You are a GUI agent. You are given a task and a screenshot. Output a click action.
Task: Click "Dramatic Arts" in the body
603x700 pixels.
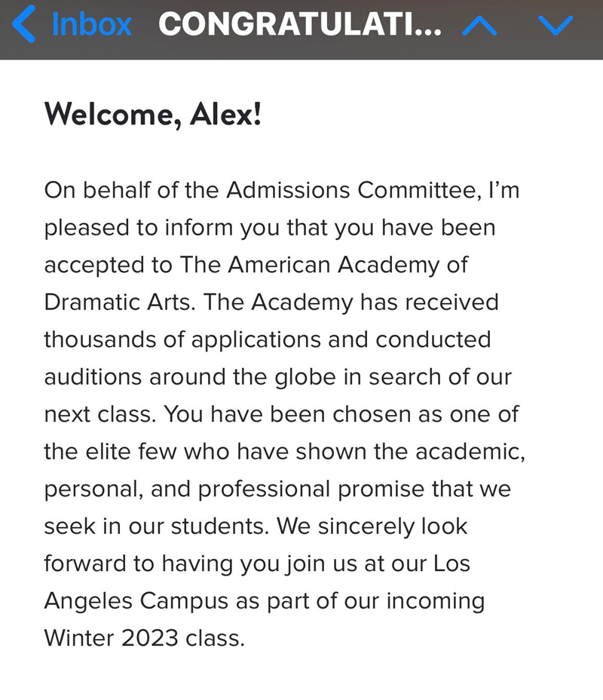[x=119, y=302]
